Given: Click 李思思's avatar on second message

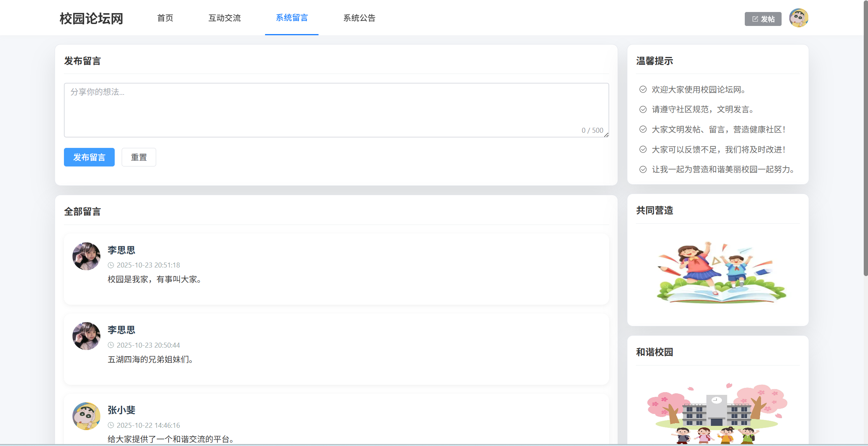Looking at the screenshot, I should click(x=86, y=336).
